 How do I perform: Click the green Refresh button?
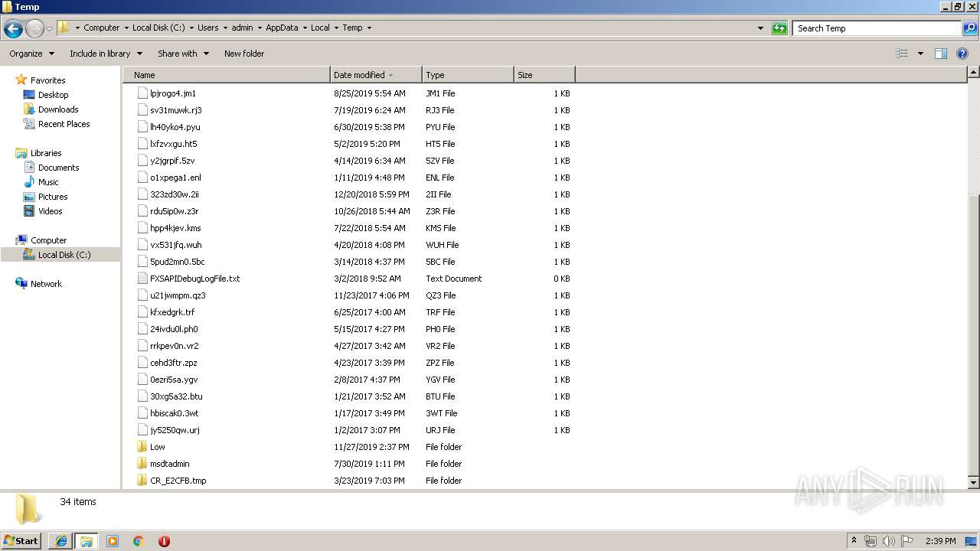tap(779, 28)
